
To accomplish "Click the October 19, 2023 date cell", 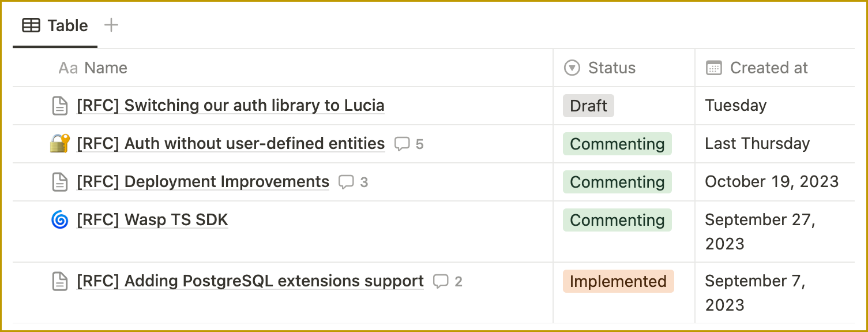I will click(771, 182).
